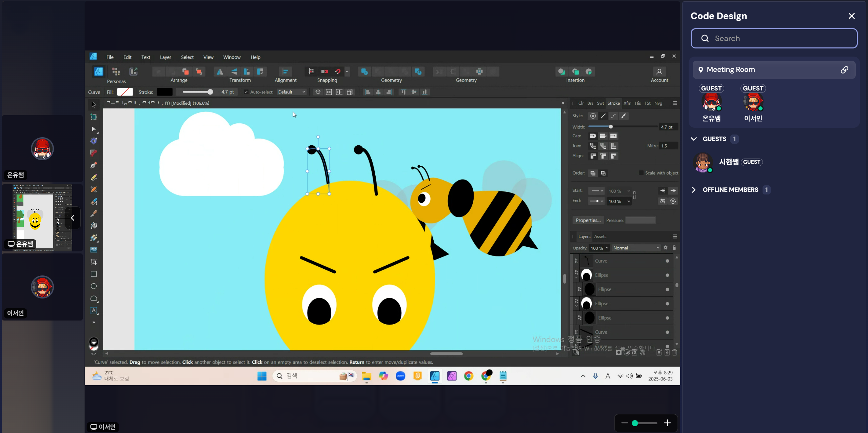Click the Code Design Search field

click(774, 38)
